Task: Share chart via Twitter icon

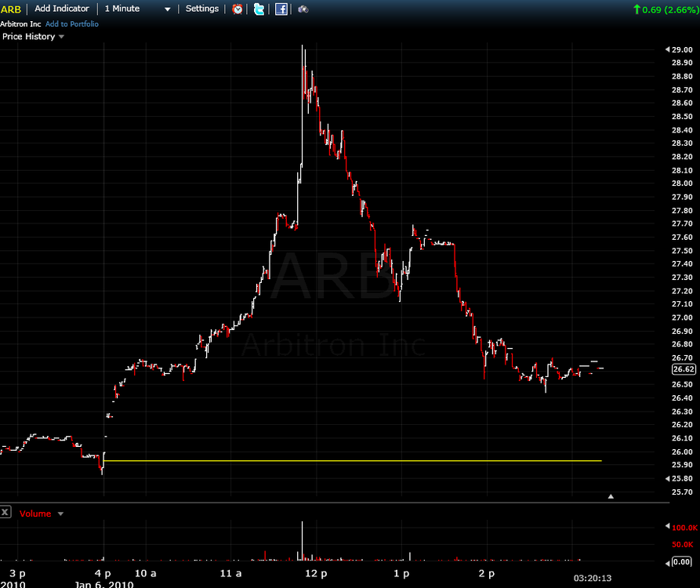Action: 259,9
